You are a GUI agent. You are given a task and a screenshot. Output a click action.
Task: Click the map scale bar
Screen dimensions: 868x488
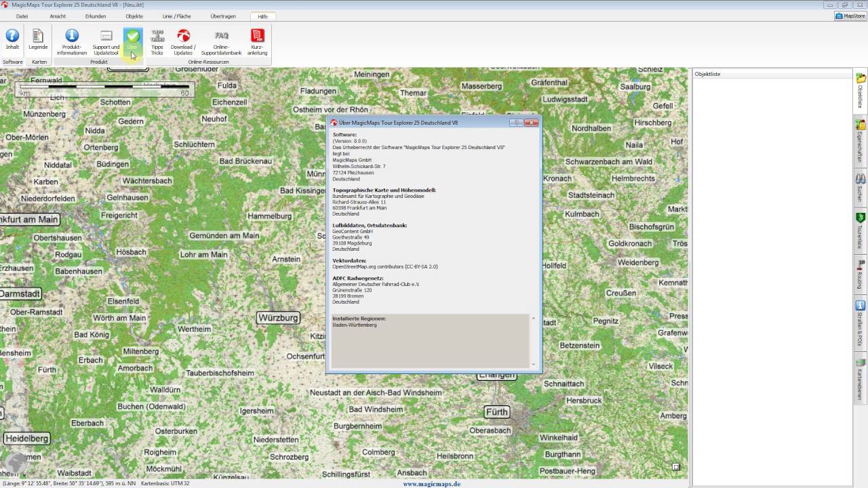tap(105, 89)
